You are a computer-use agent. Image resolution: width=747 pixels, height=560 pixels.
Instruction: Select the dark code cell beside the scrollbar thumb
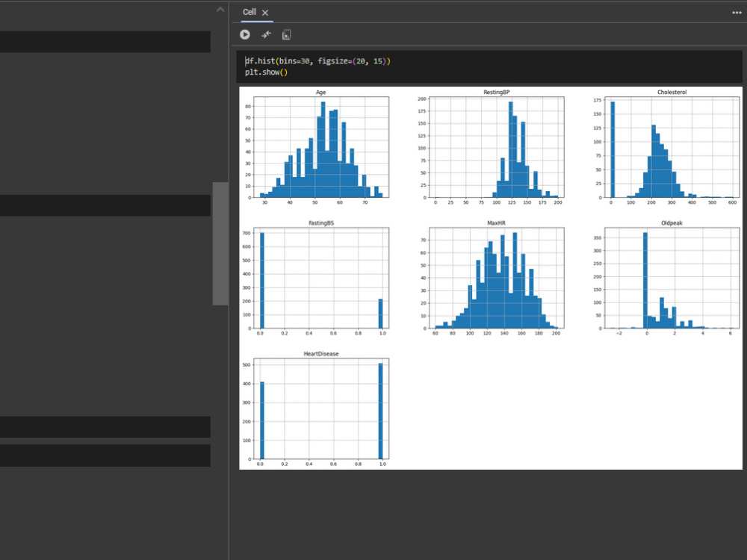(105, 205)
